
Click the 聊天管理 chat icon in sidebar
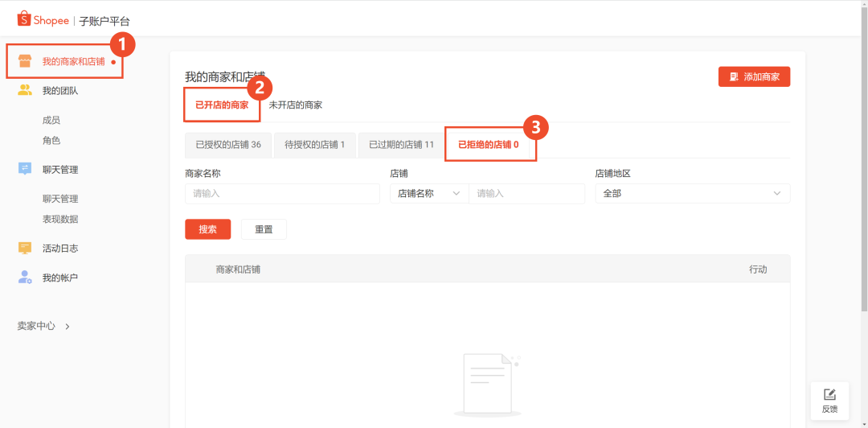25,169
